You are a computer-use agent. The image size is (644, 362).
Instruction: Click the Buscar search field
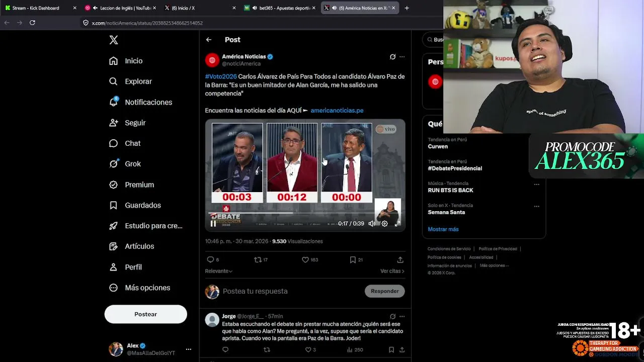(434, 40)
